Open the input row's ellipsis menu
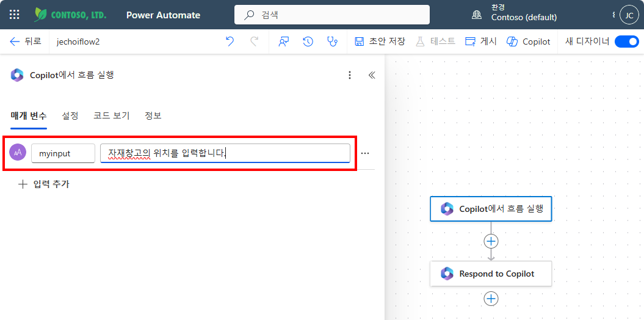The width and height of the screenshot is (644, 320). pyautogui.click(x=364, y=153)
